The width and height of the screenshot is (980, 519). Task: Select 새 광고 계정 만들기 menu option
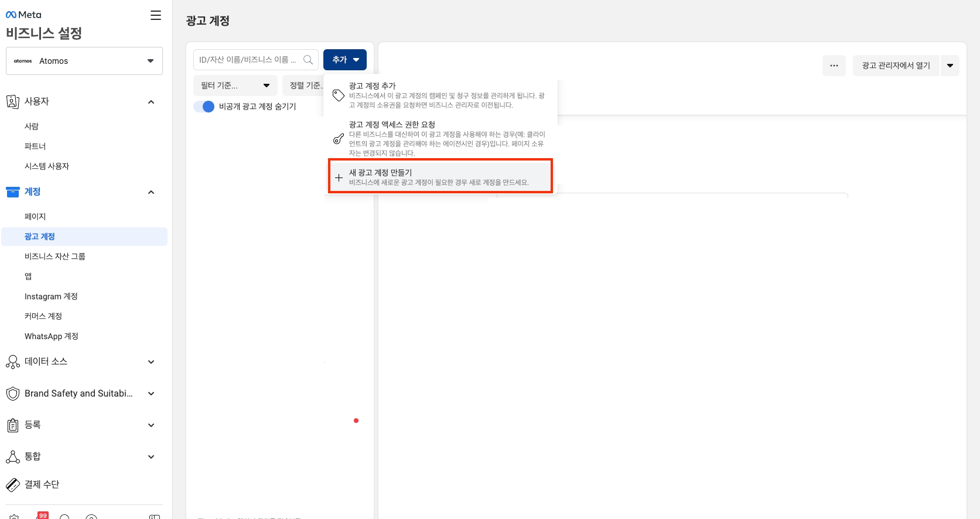point(440,176)
